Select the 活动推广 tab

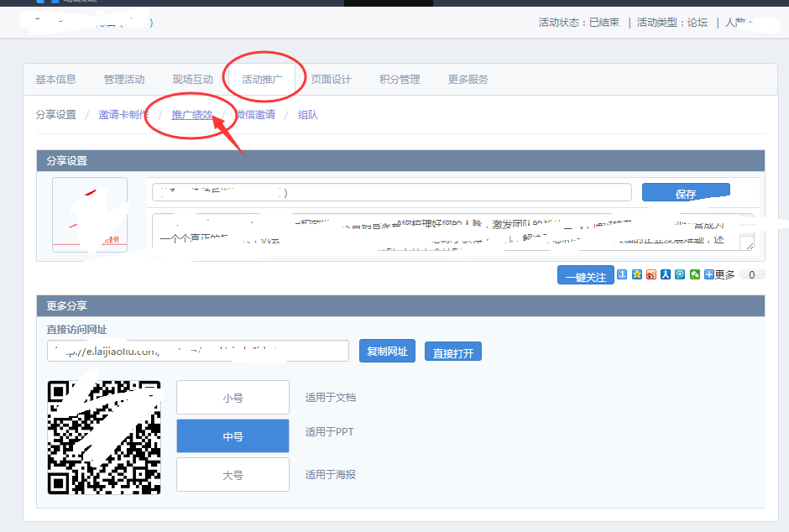[x=262, y=80]
